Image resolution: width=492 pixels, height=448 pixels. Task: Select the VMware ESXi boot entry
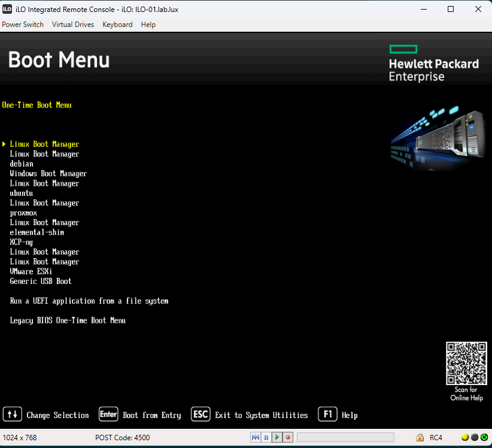tap(31, 271)
